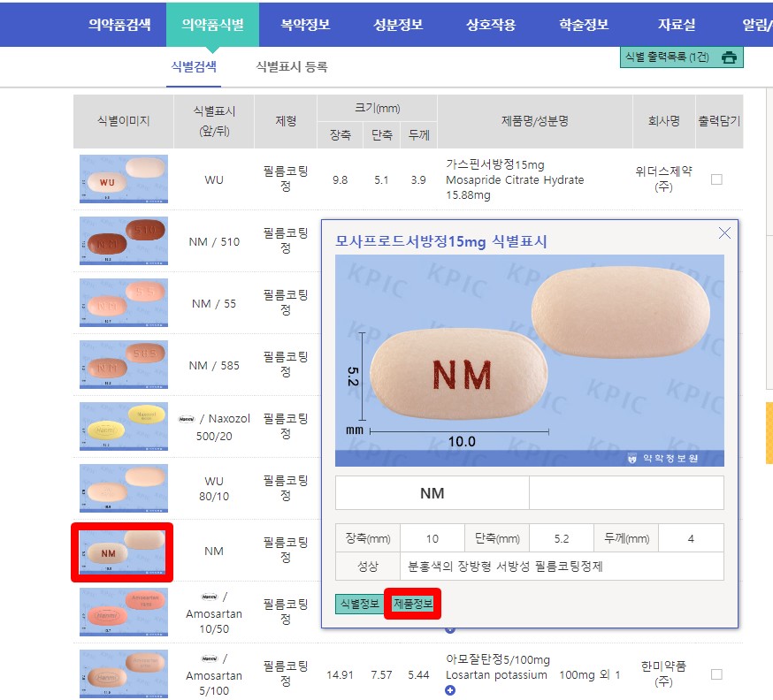Open the NM pill thumbnail in list
The width and height of the screenshot is (773, 700).
(122, 552)
